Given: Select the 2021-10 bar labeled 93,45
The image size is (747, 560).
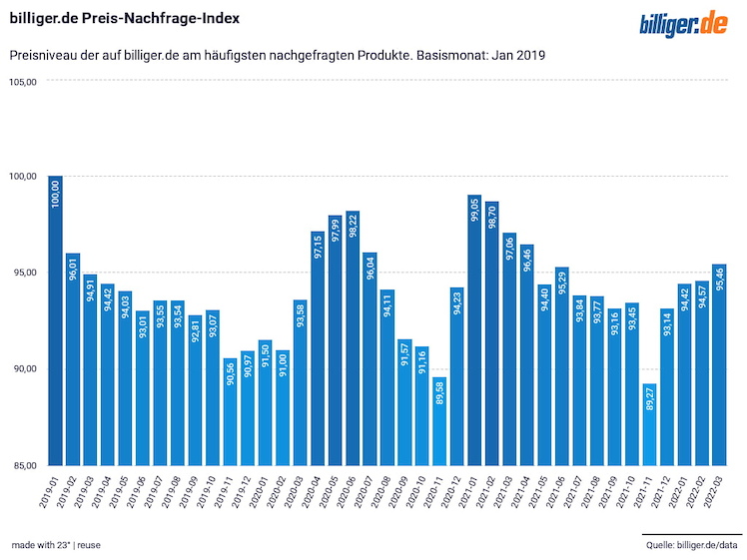Looking at the screenshot, I should (633, 383).
